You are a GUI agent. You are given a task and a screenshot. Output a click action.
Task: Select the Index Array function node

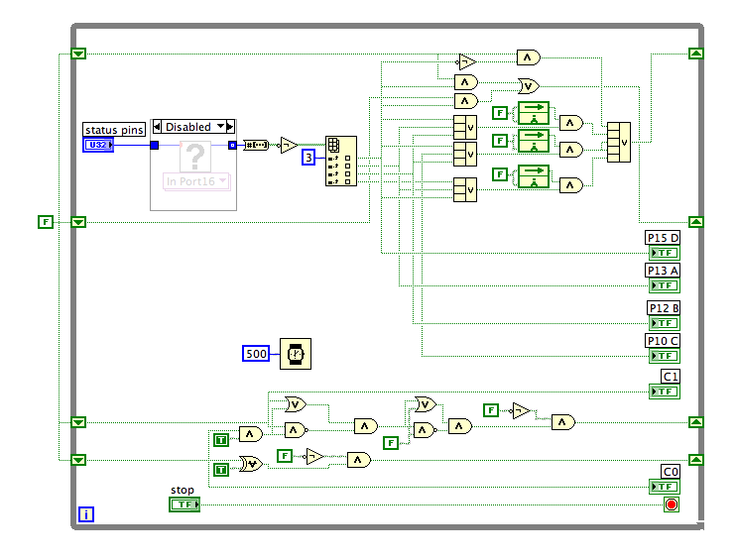click(339, 162)
